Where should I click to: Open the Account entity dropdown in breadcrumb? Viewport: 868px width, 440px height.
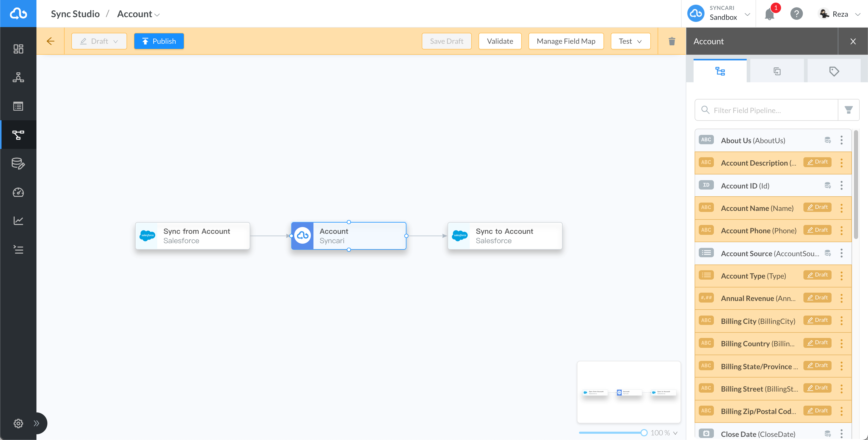138,14
